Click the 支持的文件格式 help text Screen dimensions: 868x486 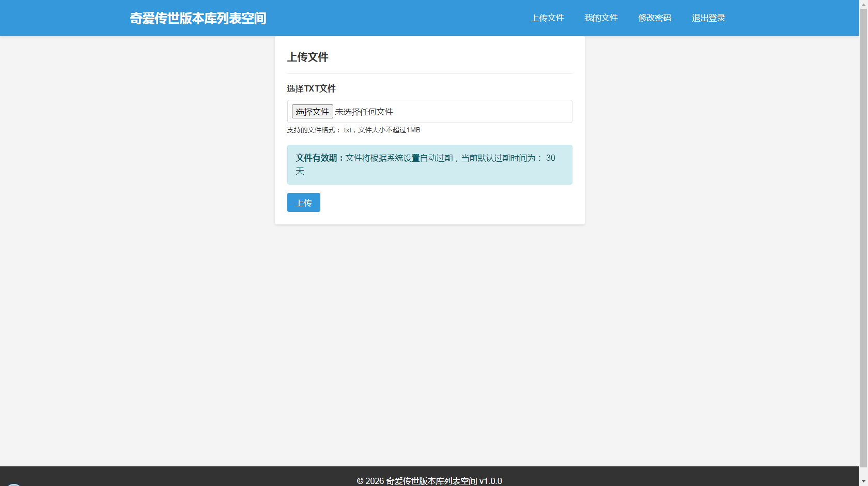(353, 130)
